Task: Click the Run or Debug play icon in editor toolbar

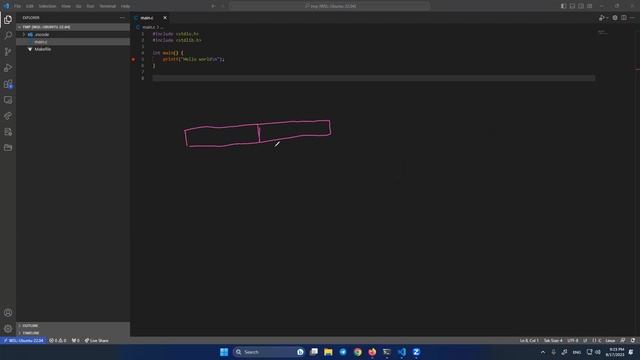Action: 601,18
